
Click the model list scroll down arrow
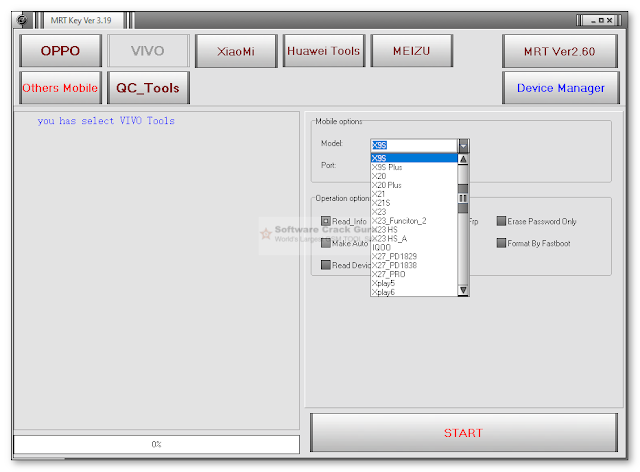point(463,290)
